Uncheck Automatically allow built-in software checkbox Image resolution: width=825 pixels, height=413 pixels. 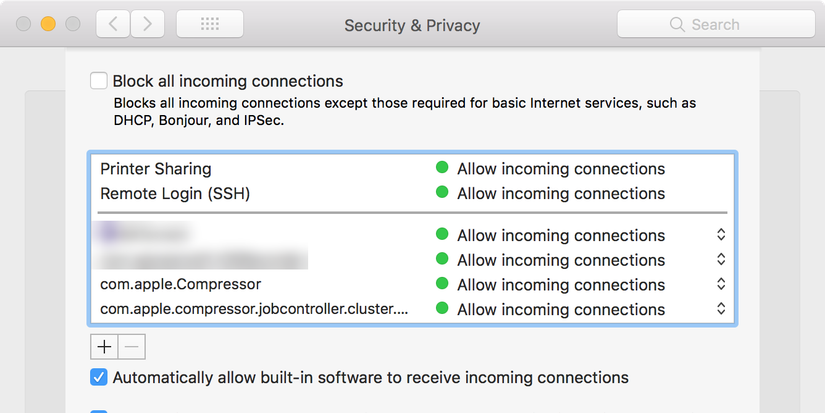(x=98, y=377)
